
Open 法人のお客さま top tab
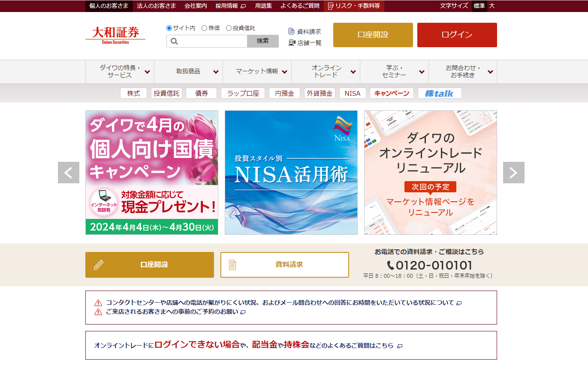pyautogui.click(x=156, y=6)
